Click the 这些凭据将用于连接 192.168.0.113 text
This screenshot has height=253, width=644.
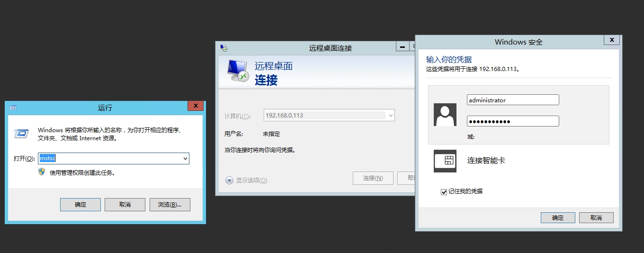(473, 69)
